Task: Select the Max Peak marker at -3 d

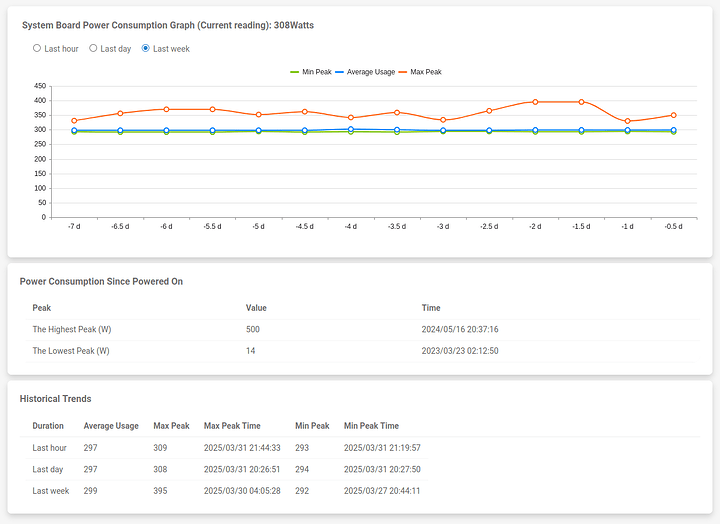Action: 443,120
